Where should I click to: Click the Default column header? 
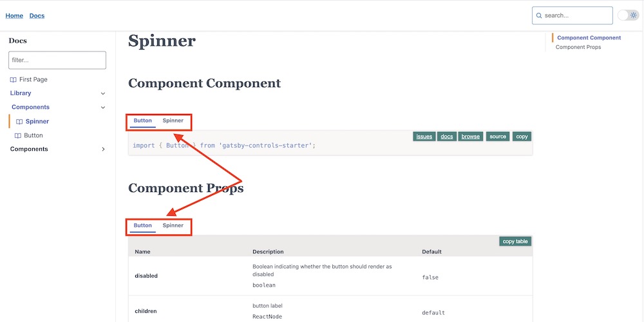pyautogui.click(x=431, y=252)
